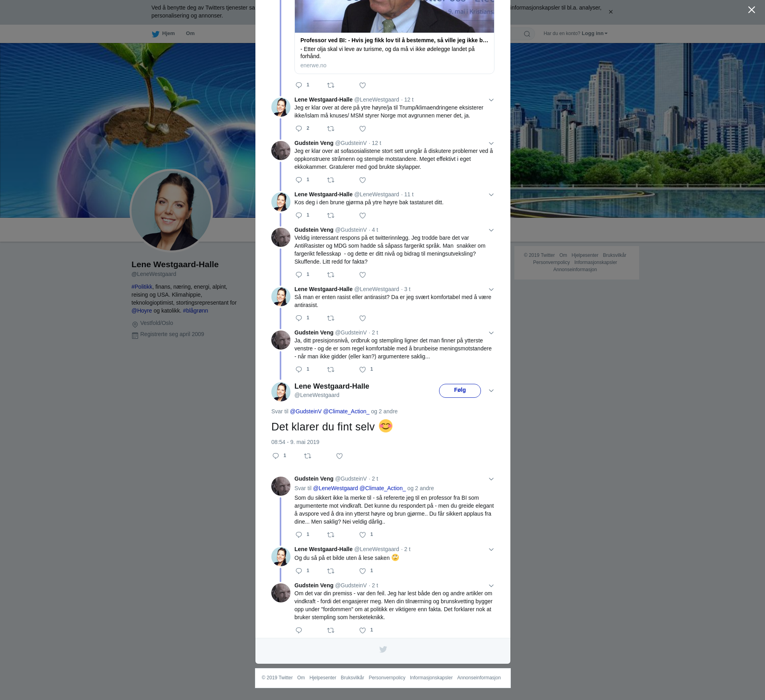The height and width of the screenshot is (700, 765).
Task: Go to Hjem in top navigation
Action: pyautogui.click(x=163, y=33)
